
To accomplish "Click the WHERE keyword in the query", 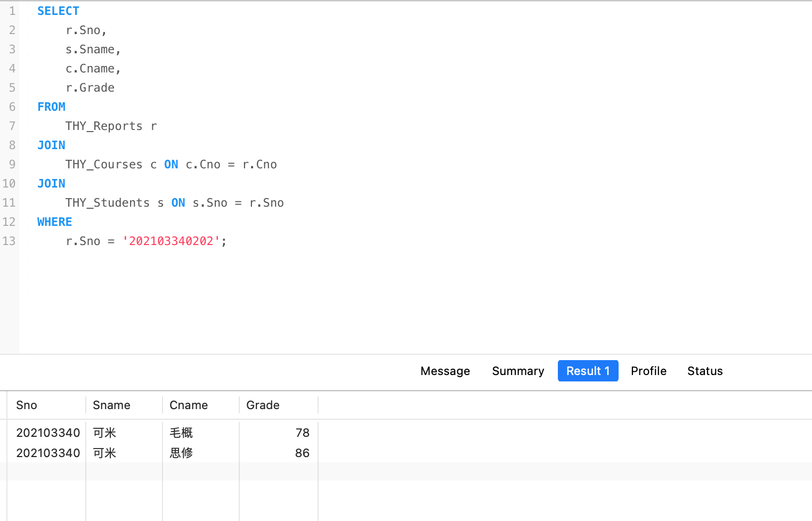I will point(54,222).
